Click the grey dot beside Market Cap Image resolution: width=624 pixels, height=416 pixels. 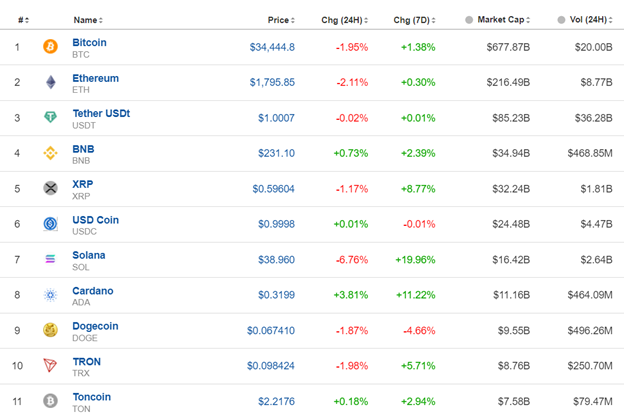click(x=469, y=20)
